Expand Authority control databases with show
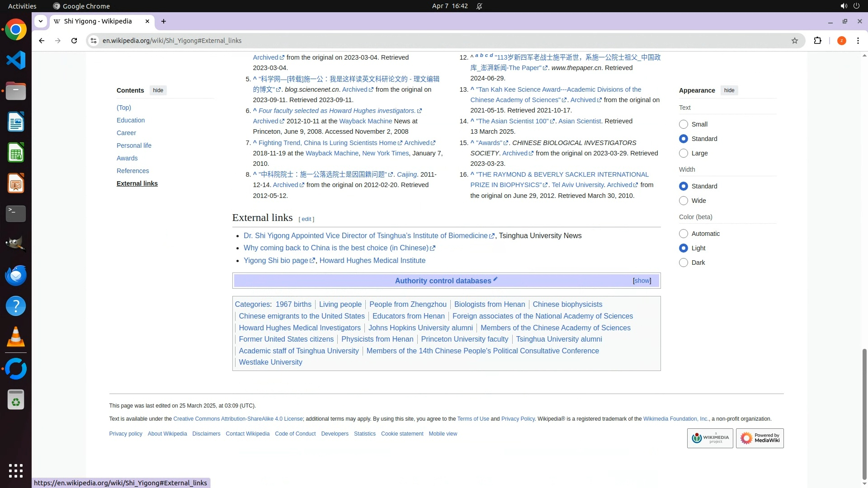Image resolution: width=868 pixels, height=488 pixels. 642,281
